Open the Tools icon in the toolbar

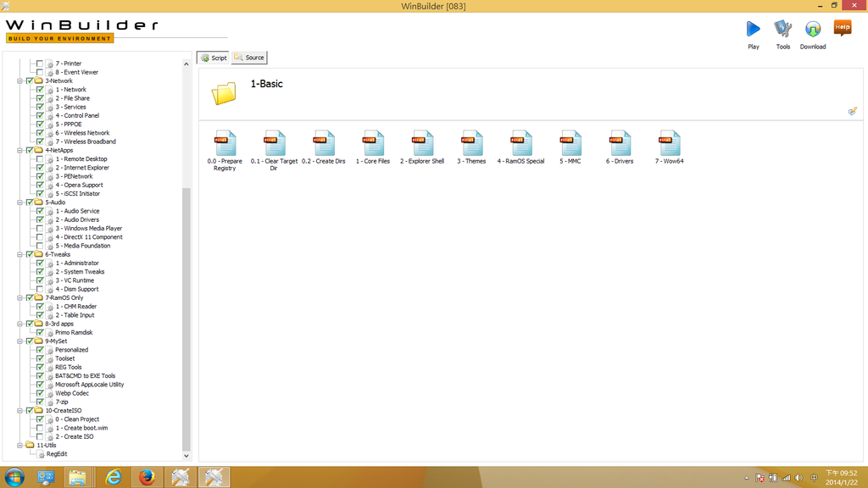782,29
